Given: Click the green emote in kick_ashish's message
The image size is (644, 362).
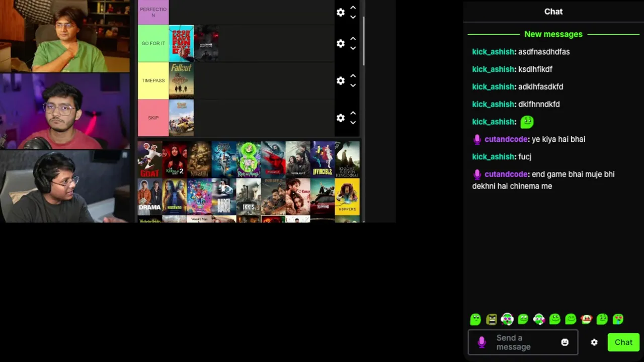Looking at the screenshot, I should [527, 122].
